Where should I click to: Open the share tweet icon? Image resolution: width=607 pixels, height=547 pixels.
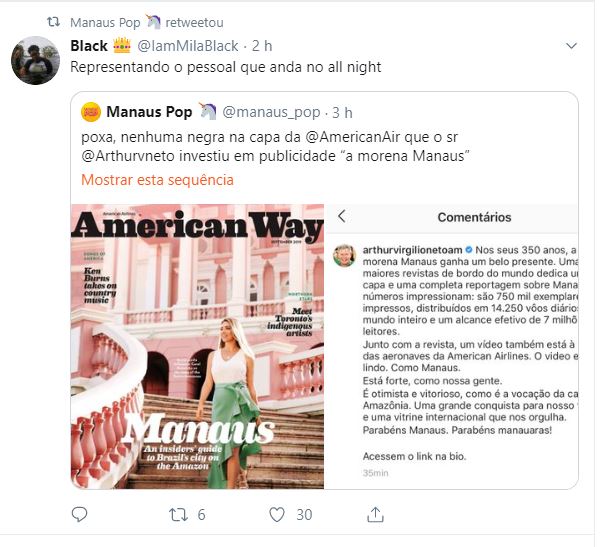point(376,515)
